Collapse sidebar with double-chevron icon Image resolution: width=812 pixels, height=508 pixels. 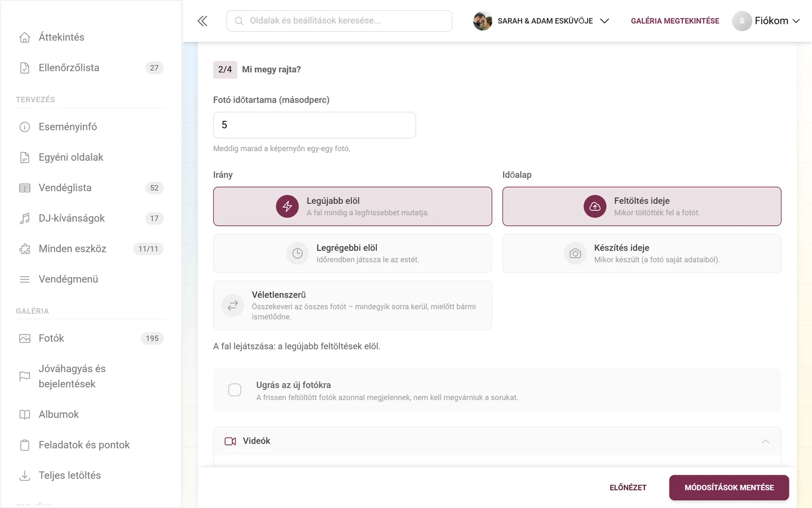click(202, 21)
